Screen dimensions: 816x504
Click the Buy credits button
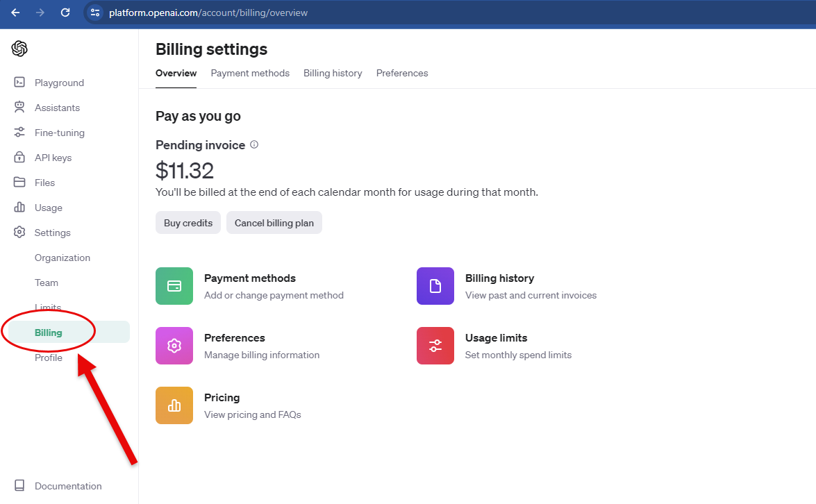pos(188,223)
